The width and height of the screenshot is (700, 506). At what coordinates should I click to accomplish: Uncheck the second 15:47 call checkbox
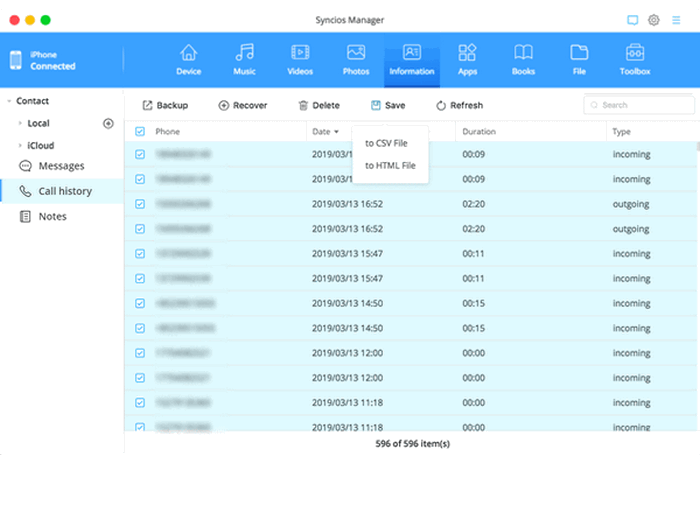tap(140, 279)
